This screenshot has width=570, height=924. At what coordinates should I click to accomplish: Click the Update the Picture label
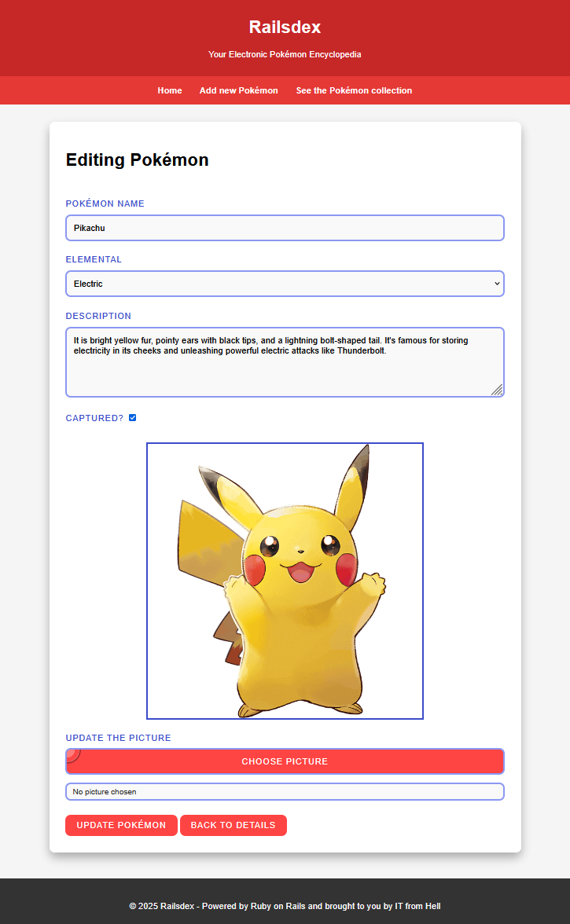point(118,738)
